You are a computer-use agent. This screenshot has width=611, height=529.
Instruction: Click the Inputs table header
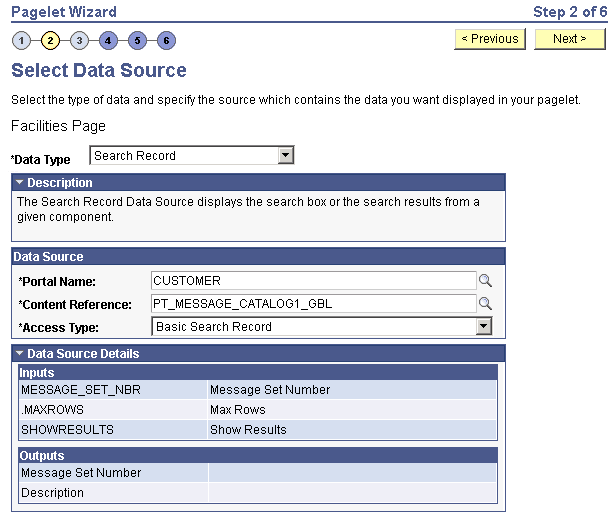[x=258, y=372]
